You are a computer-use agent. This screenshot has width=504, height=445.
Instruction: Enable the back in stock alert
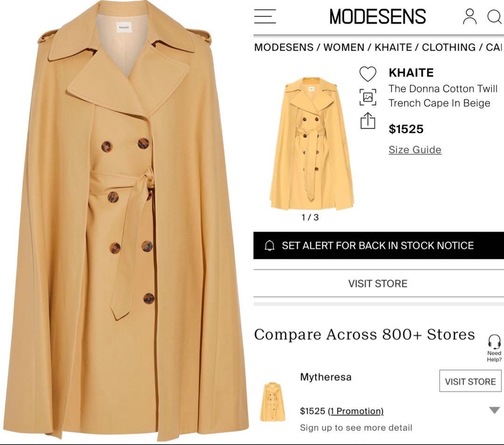click(378, 245)
